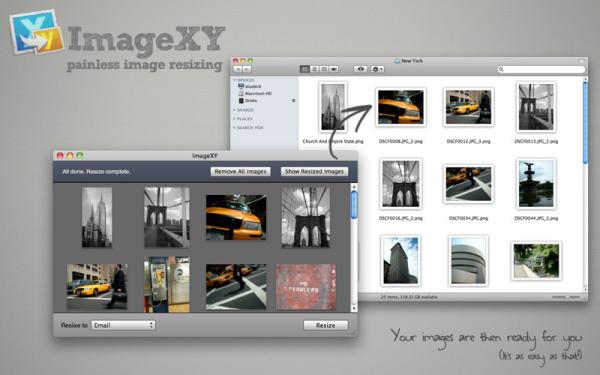This screenshot has height=375, width=600.
Task: Switch Finder to list view
Action: pos(314,69)
